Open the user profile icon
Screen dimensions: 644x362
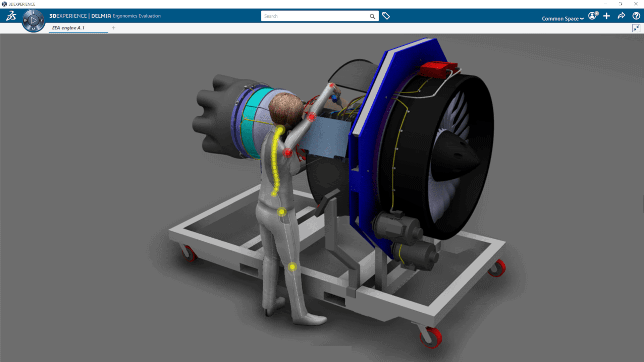[592, 16]
